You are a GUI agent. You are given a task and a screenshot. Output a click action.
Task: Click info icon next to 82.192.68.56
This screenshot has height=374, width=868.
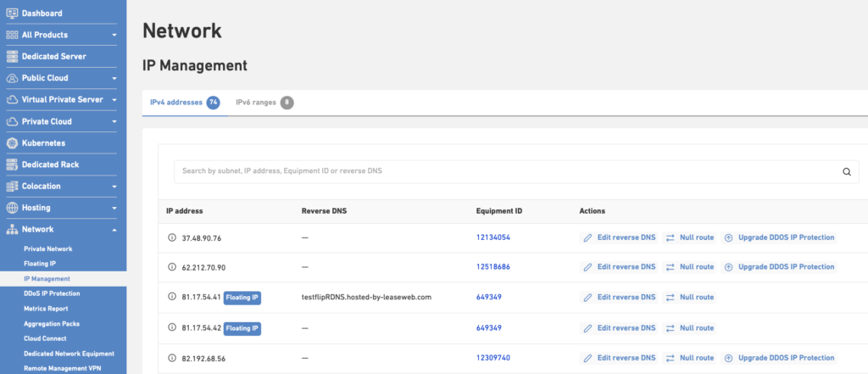[x=173, y=358]
